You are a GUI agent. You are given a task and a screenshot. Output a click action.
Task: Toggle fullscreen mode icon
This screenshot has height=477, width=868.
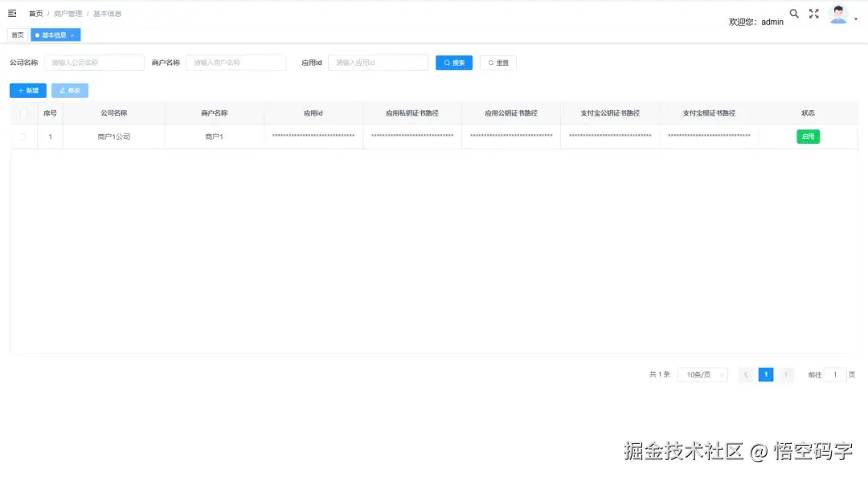point(813,13)
